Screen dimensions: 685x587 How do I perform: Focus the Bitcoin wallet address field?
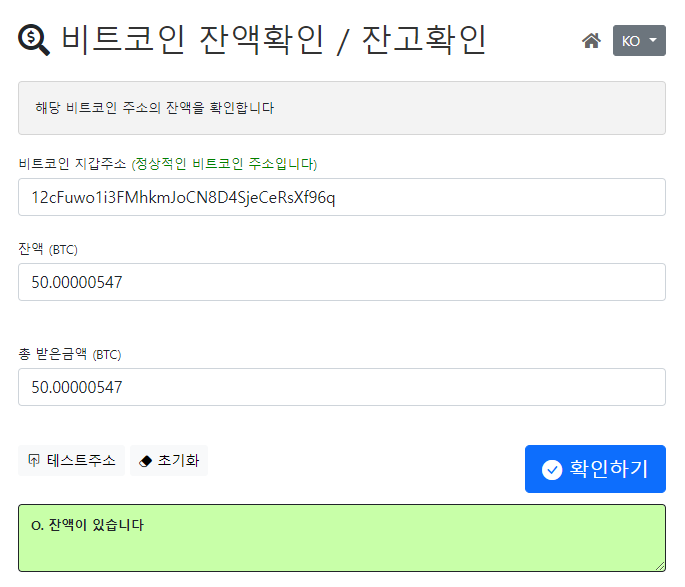[342, 197]
